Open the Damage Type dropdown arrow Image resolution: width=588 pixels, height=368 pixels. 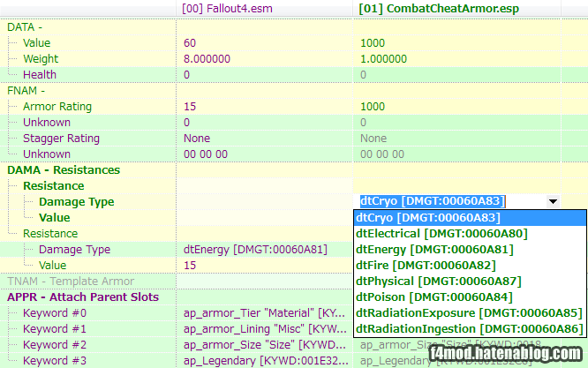[553, 201]
